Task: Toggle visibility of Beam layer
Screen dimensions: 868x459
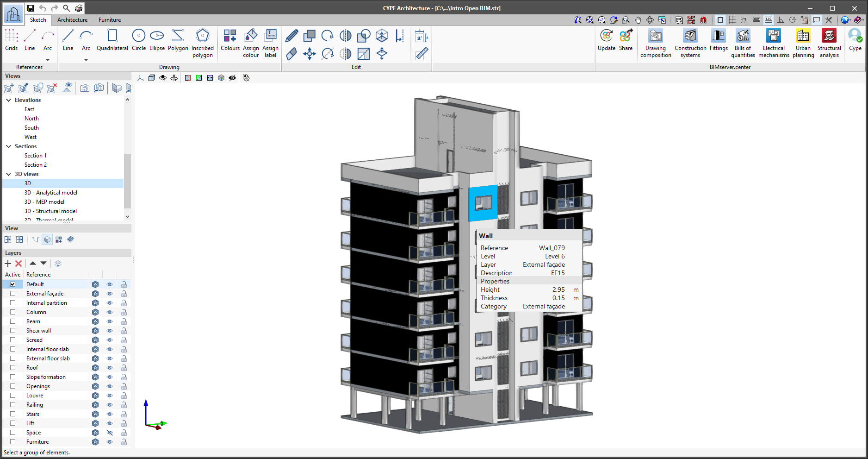Action: pos(110,321)
